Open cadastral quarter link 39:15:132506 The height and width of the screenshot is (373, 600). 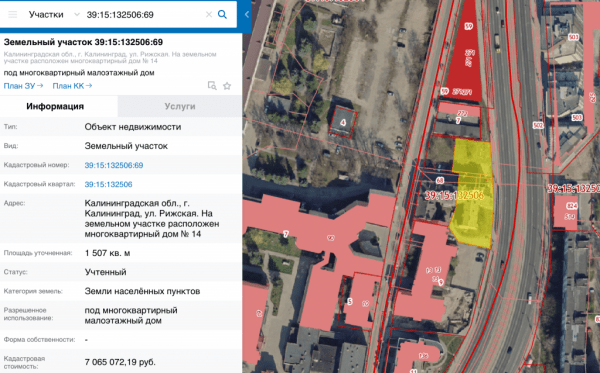[x=108, y=184]
